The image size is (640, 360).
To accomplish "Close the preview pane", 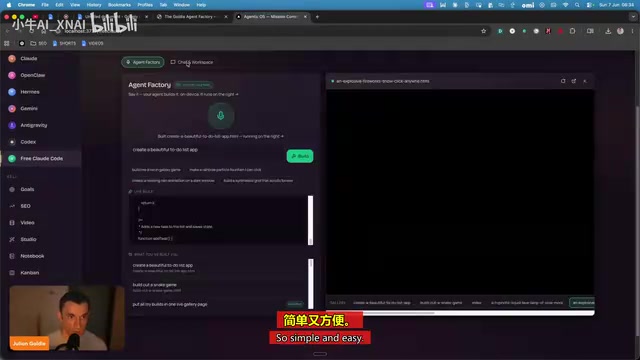I will point(584,81).
